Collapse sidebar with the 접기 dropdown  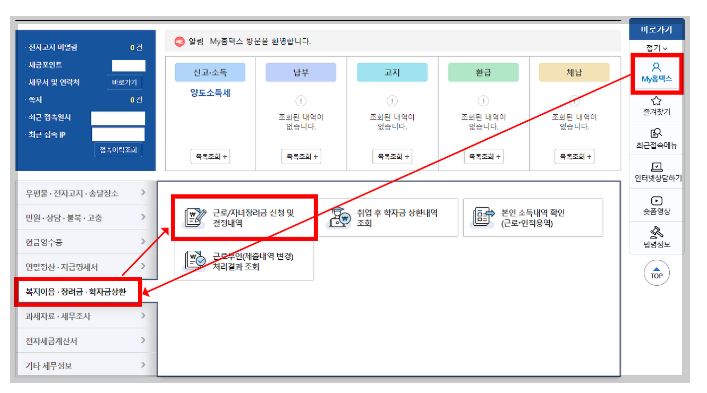(x=656, y=48)
